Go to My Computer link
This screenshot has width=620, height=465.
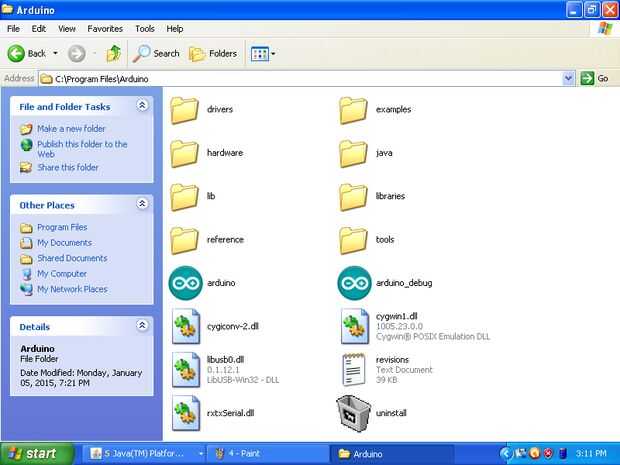pos(62,274)
